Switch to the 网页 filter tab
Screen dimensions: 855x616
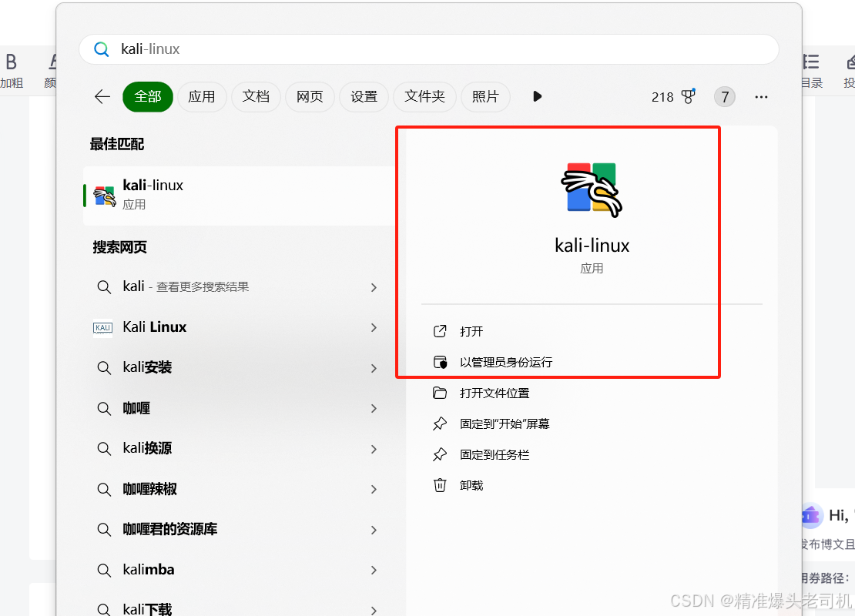pyautogui.click(x=310, y=97)
